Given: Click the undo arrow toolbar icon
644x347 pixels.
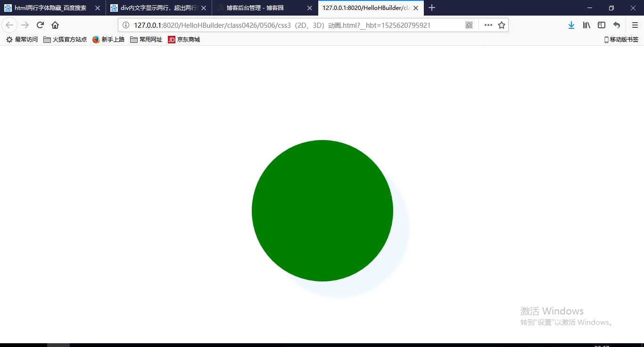Looking at the screenshot, I should (x=617, y=25).
